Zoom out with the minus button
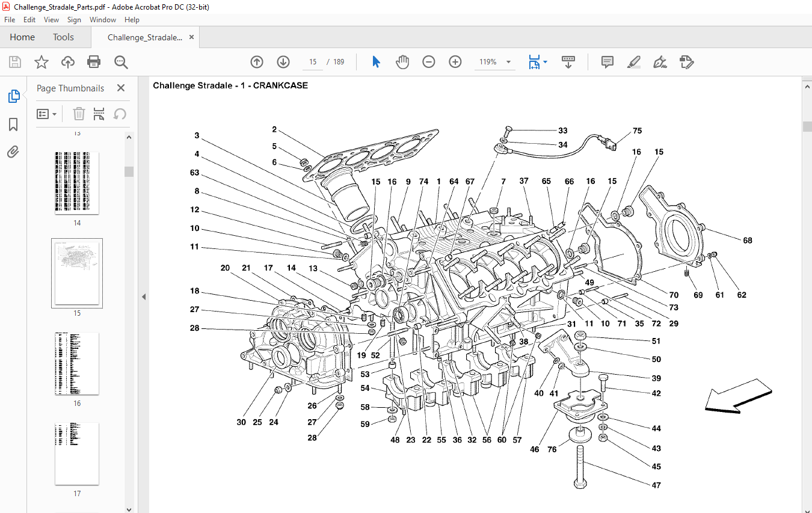The width and height of the screenshot is (812, 513). pos(429,62)
